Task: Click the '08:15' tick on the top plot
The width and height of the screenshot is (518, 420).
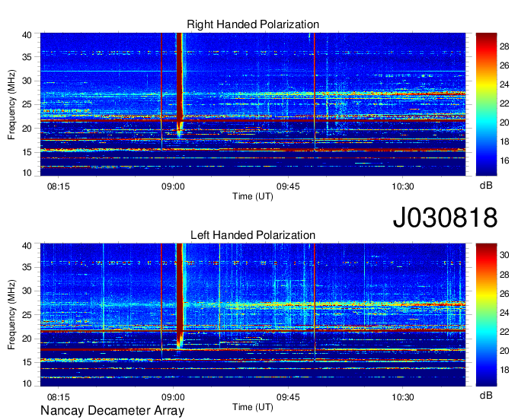Action: [x=59, y=186]
